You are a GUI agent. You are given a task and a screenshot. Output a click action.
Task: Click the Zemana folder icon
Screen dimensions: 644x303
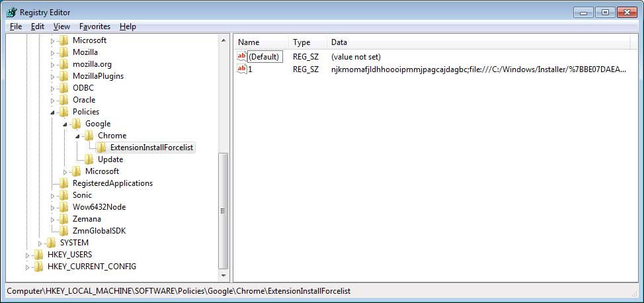63,219
